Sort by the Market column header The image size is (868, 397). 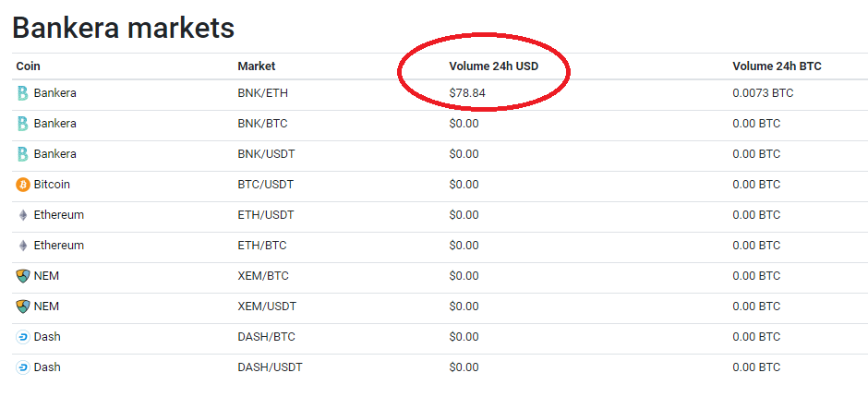click(257, 66)
